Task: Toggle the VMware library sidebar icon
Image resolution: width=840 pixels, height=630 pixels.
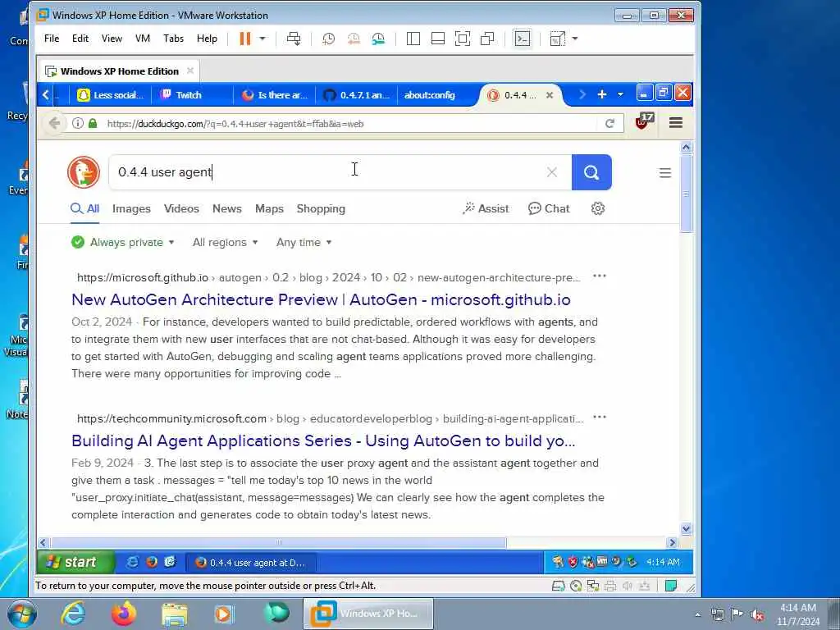Action: point(413,39)
